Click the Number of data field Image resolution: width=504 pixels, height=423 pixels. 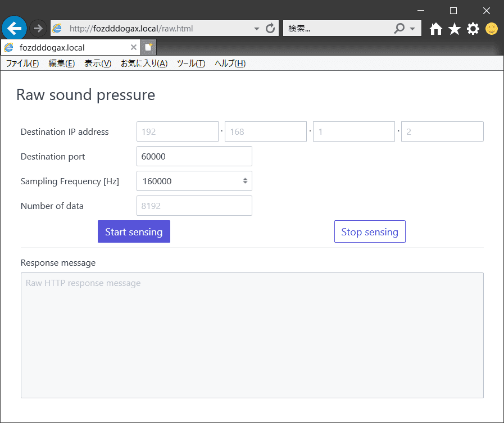tap(194, 206)
